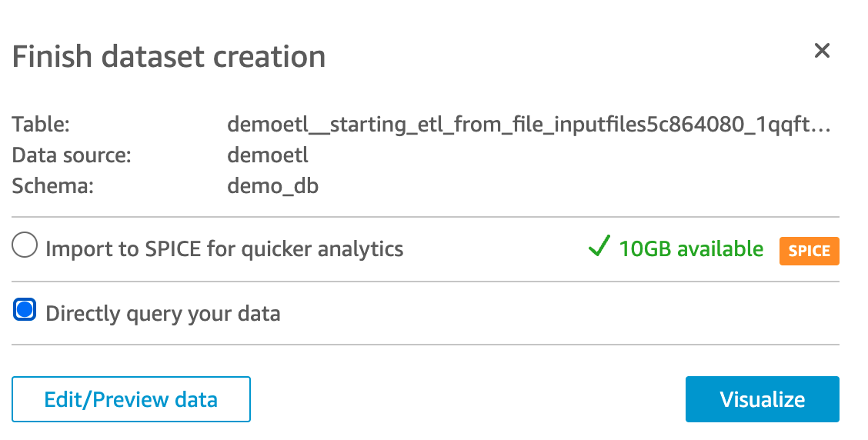Click the Finish dataset creation heading

[x=169, y=57]
